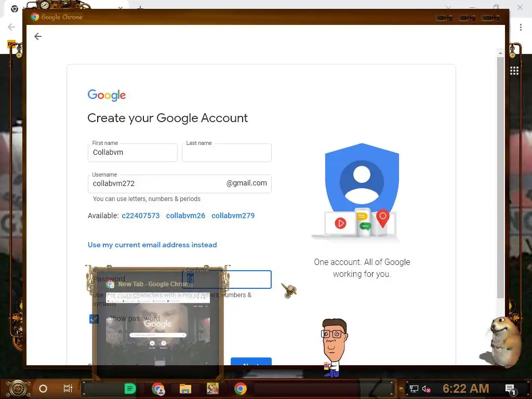532x399 pixels.
Task: Click the Google Chrome window title
Action: [x=62, y=17]
